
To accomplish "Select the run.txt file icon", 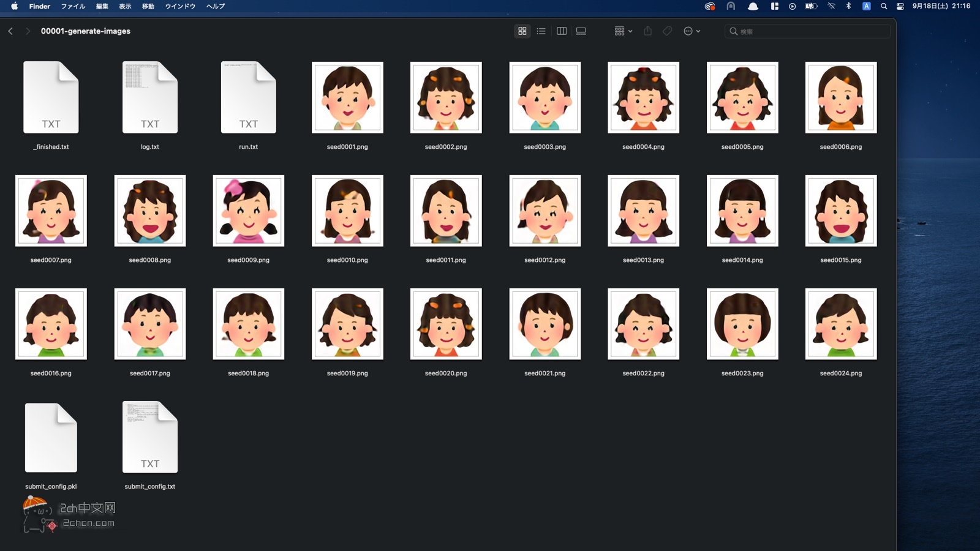I will 249,97.
